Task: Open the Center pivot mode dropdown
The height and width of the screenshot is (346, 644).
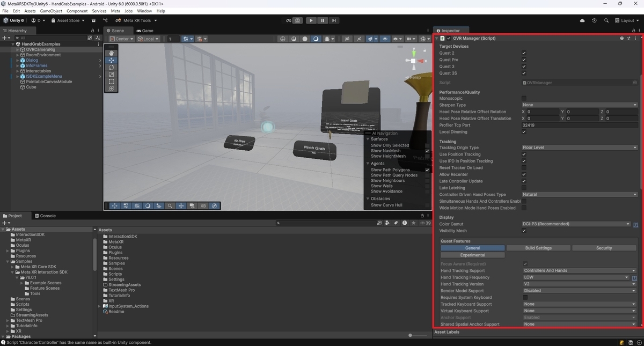Action: 121,39
